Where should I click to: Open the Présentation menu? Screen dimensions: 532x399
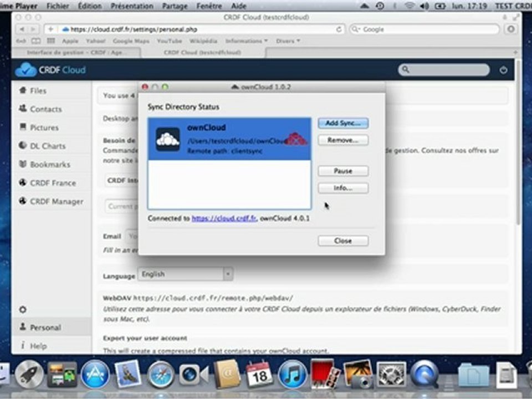[132, 6]
